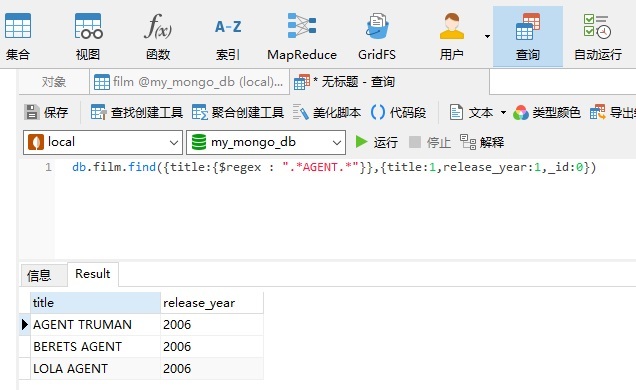
Task: Click 美化脚本 (Beautify Script)
Action: click(327, 112)
